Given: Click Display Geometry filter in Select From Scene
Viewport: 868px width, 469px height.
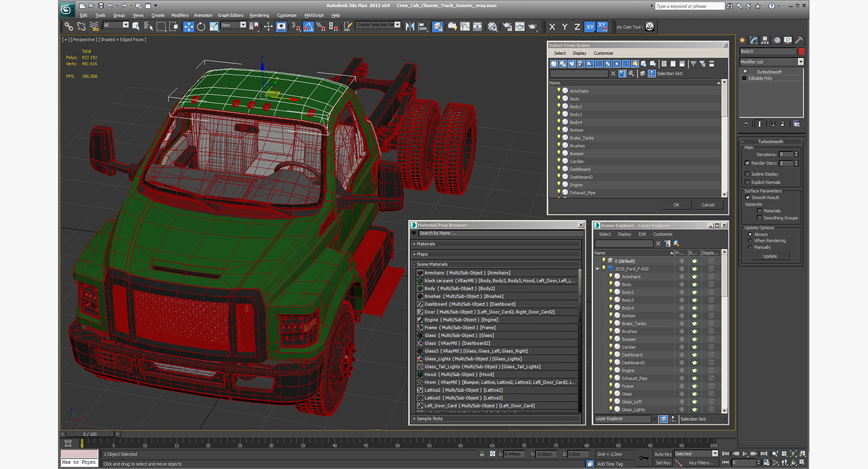Looking at the screenshot, I should pos(554,63).
